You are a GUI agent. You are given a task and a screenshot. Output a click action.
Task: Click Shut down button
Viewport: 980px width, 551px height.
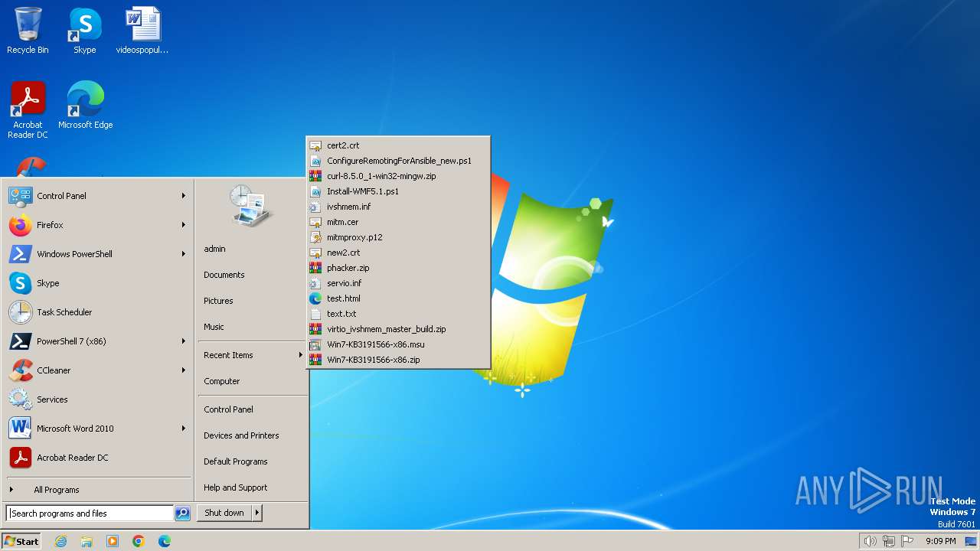pos(224,513)
